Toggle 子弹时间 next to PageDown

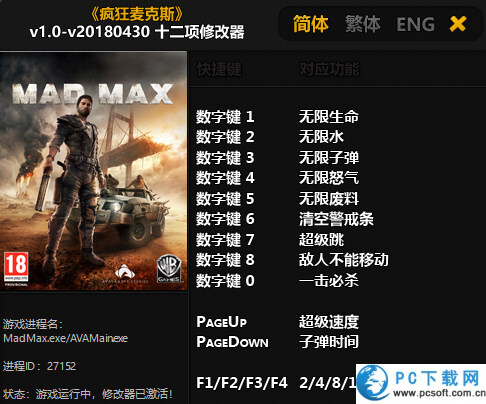[x=329, y=342]
